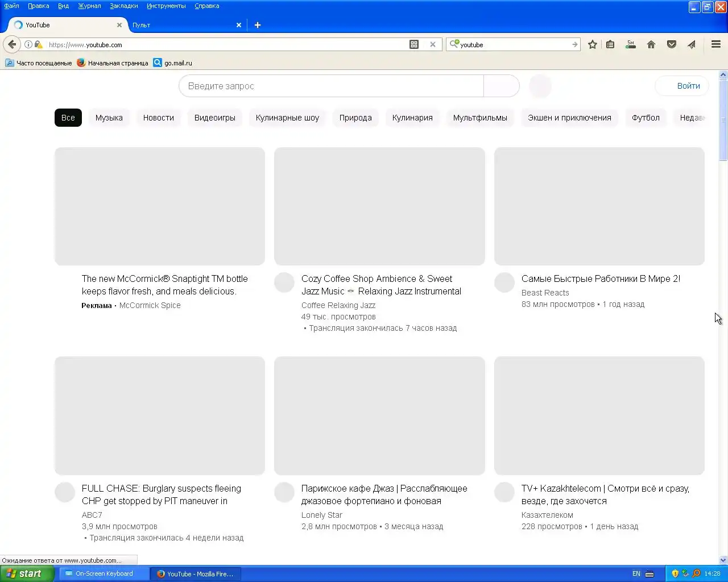
Task: Submit the youtube search with the arrow
Action: [574, 44]
